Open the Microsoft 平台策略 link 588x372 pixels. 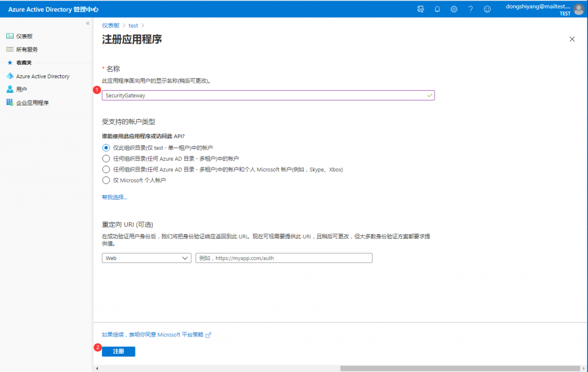pos(153,335)
